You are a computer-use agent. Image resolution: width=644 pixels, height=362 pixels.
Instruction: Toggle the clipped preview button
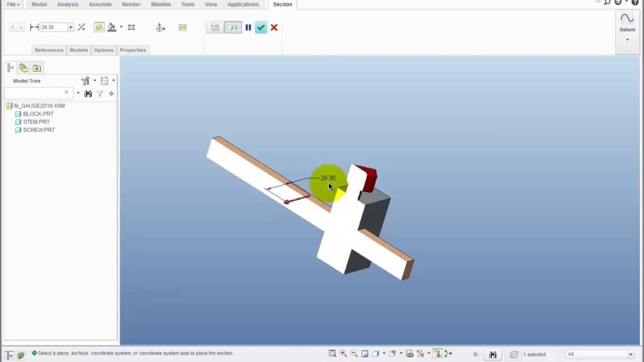233,28
